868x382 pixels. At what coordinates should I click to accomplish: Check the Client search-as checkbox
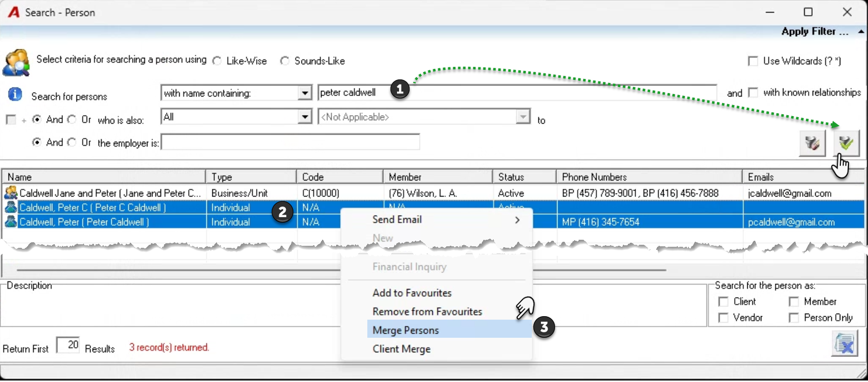coord(723,302)
